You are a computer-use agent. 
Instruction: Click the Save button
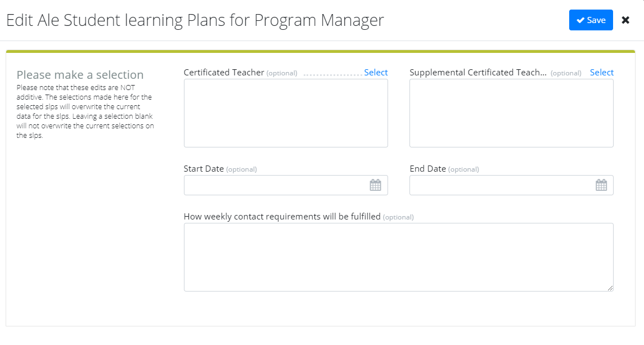point(591,20)
